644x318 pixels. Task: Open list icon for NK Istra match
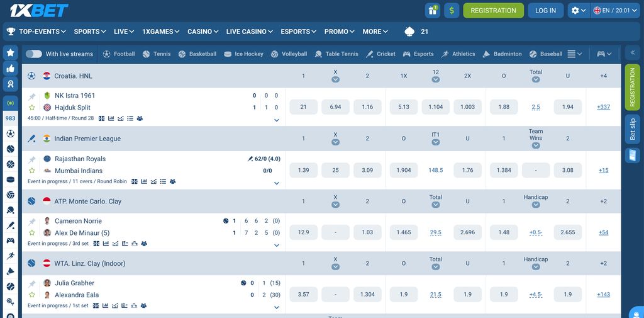tap(130, 118)
